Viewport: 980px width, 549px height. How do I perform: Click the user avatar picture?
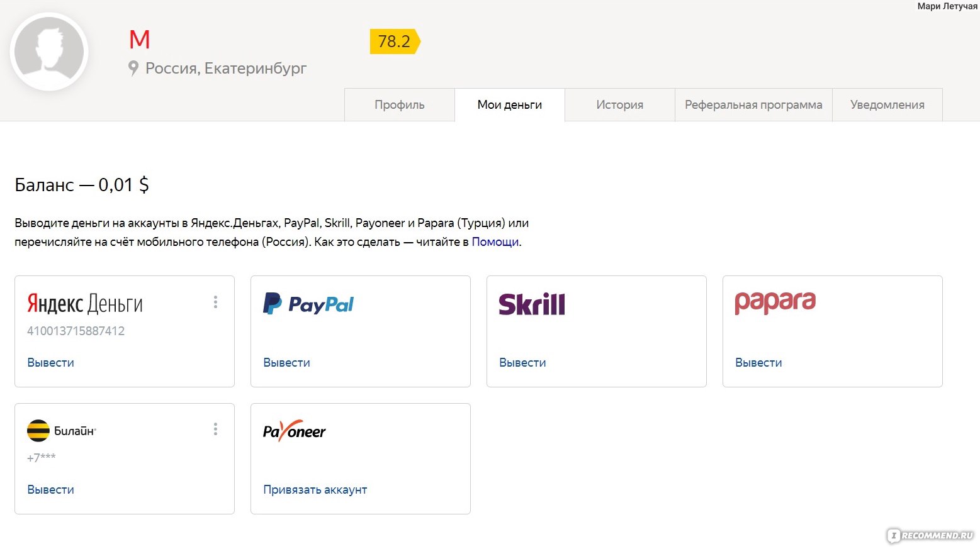tap(49, 52)
